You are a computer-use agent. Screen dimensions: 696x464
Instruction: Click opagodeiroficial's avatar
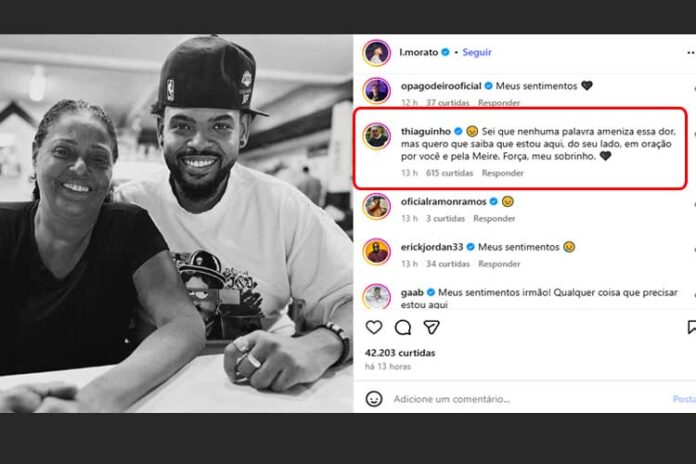click(x=377, y=90)
